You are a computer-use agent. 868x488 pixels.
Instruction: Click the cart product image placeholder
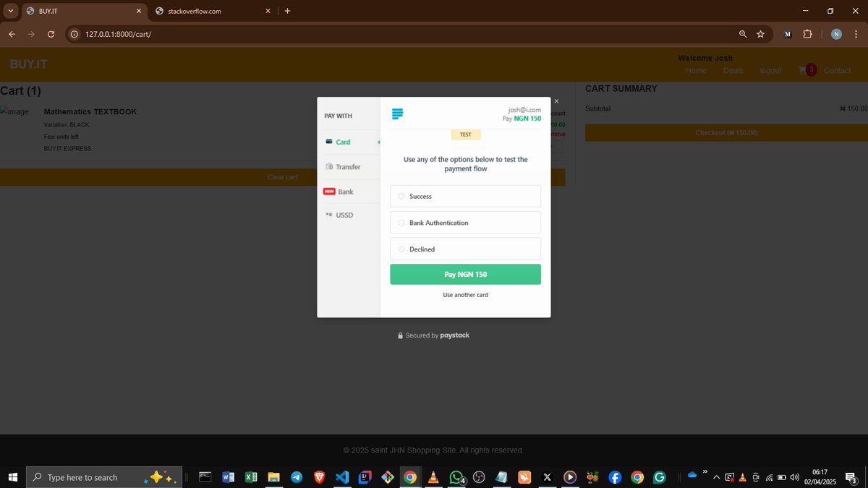[x=15, y=111]
